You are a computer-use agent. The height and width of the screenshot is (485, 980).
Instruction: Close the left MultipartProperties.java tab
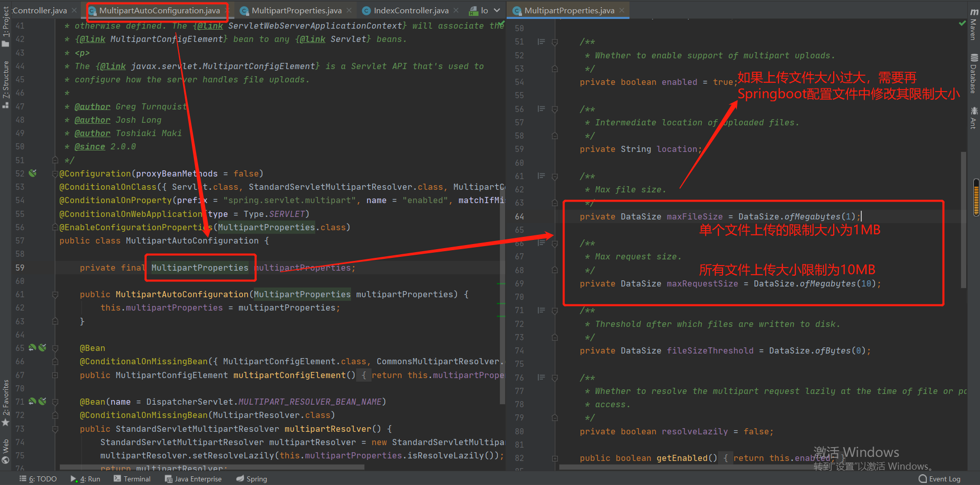[349, 10]
